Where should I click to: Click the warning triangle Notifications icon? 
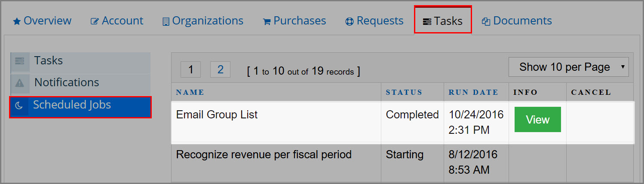click(x=20, y=83)
